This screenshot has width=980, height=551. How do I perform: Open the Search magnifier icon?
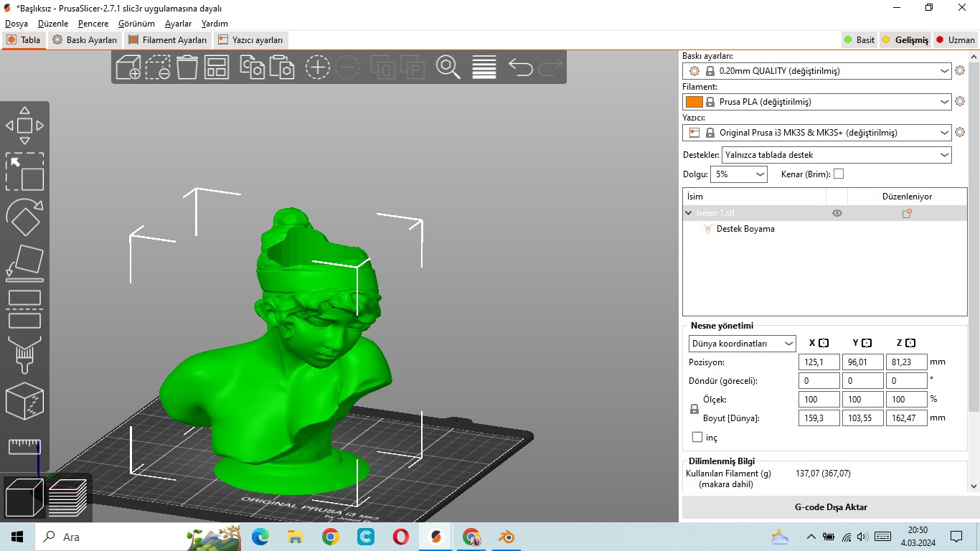tap(448, 67)
